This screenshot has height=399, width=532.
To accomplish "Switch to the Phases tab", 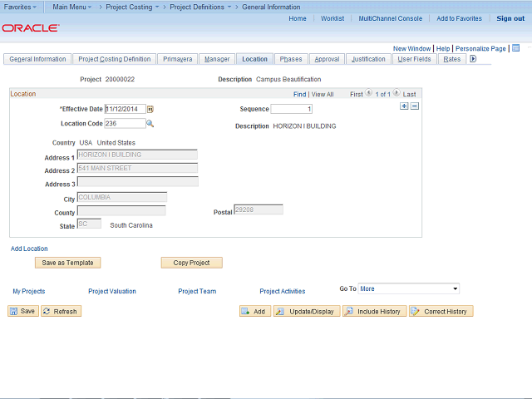I will (x=291, y=59).
